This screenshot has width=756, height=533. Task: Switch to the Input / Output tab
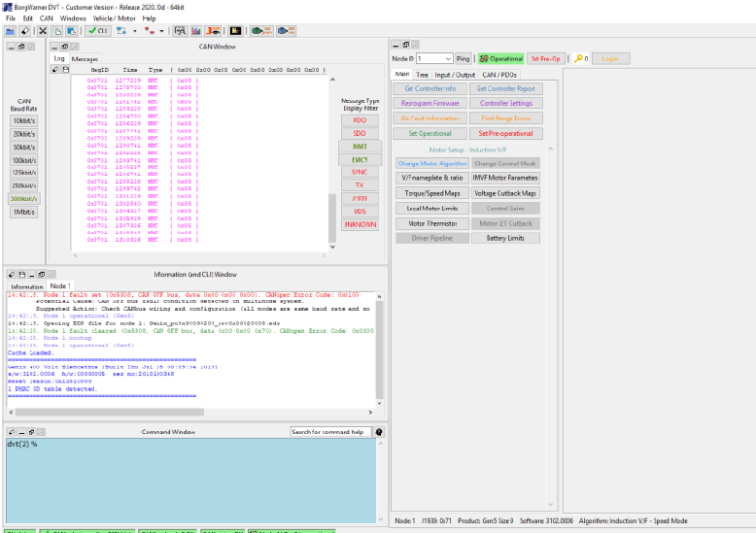[x=455, y=75]
